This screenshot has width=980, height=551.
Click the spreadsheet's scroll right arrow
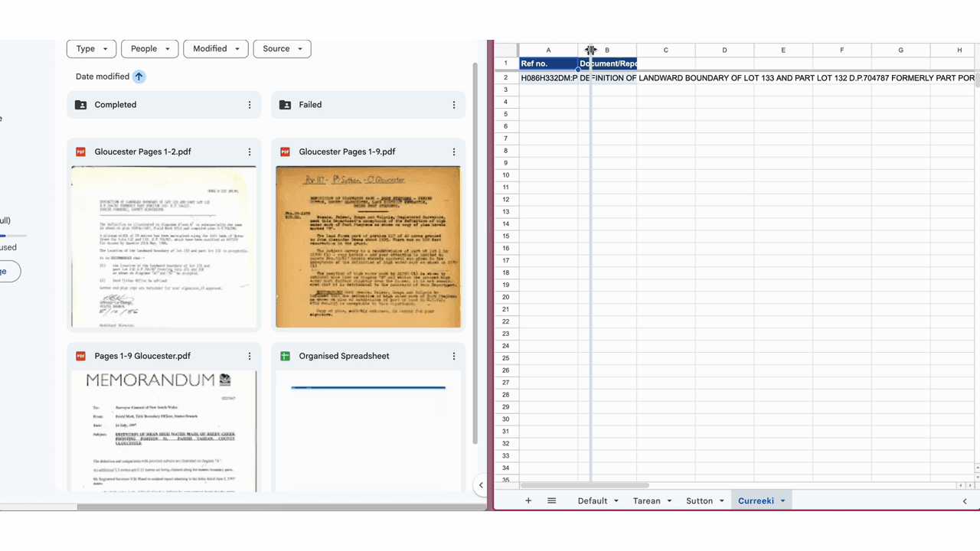coord(970,485)
